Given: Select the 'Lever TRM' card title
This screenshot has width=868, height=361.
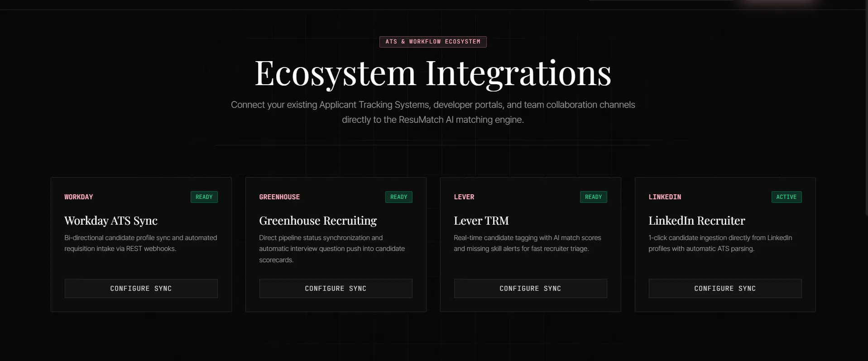Looking at the screenshot, I should pos(481,221).
